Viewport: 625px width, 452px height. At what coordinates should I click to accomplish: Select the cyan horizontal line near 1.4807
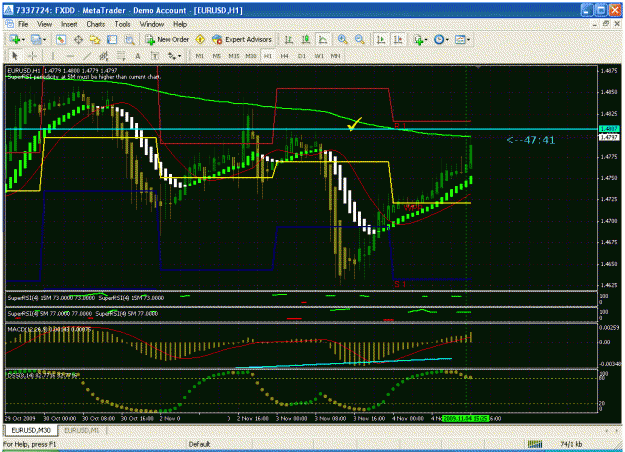coord(301,129)
